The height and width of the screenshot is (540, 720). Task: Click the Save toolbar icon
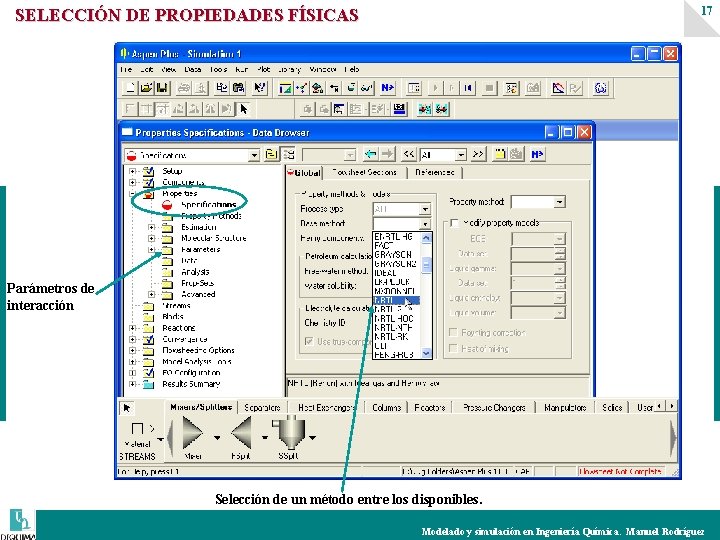[x=162, y=88]
